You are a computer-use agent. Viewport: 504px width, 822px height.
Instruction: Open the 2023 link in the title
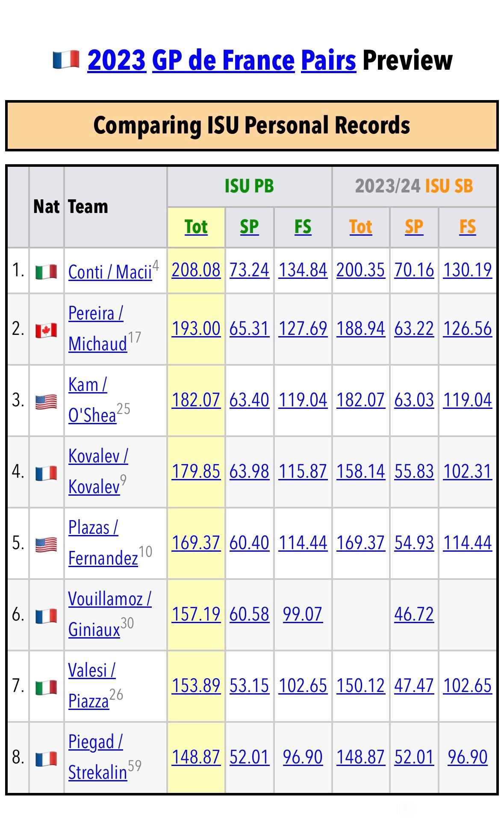117,60
